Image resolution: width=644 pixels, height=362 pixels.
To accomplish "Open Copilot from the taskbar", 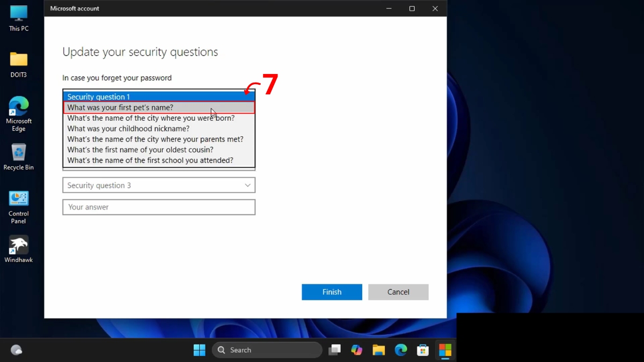I will tap(356, 350).
